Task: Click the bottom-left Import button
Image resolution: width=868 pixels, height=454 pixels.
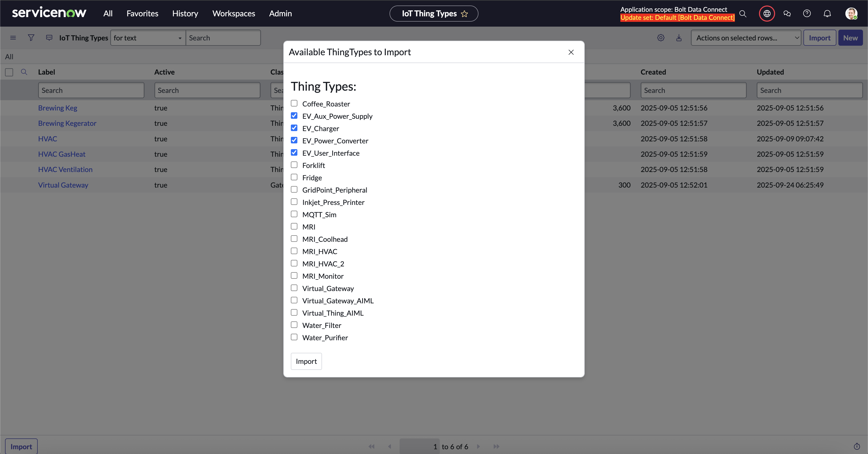Action: [21, 446]
